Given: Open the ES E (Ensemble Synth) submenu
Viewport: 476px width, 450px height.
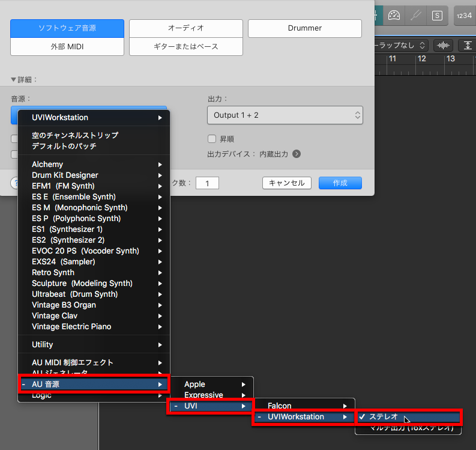Looking at the screenshot, I should (94, 197).
